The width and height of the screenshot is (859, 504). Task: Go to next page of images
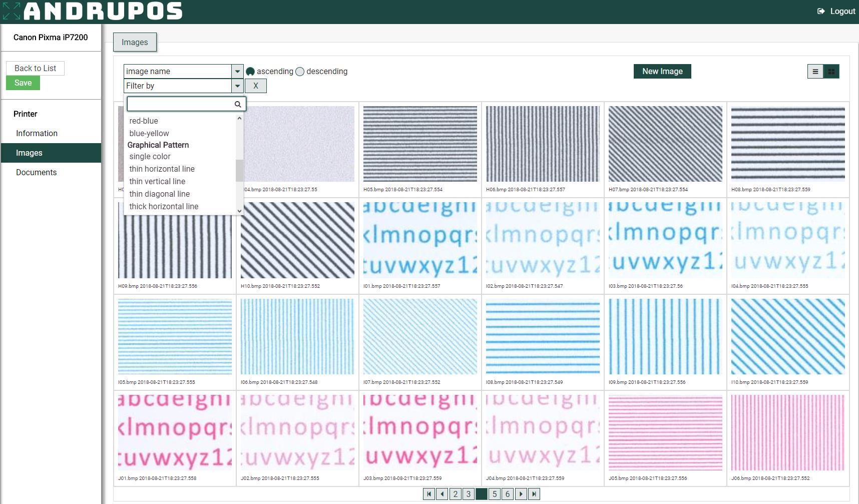click(521, 494)
